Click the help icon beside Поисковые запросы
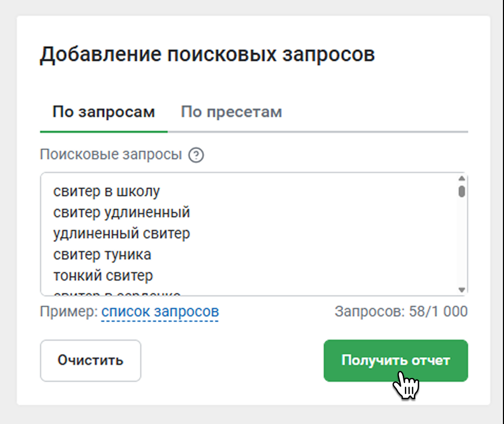 tap(196, 155)
